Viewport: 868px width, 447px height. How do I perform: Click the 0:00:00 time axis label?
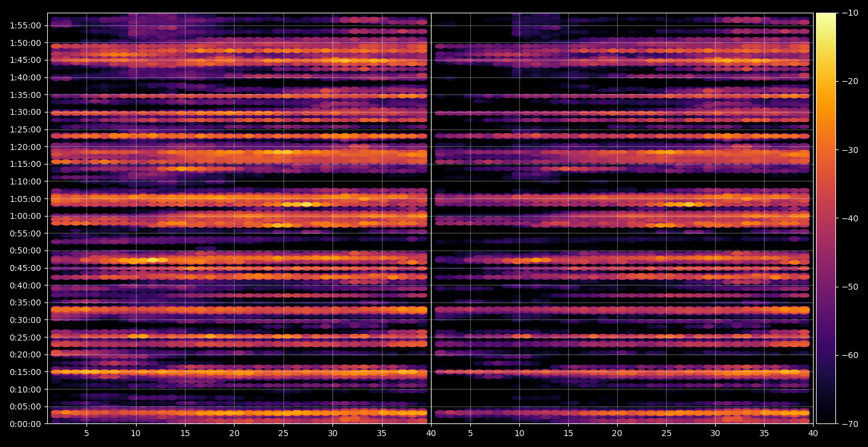pyautogui.click(x=25, y=424)
